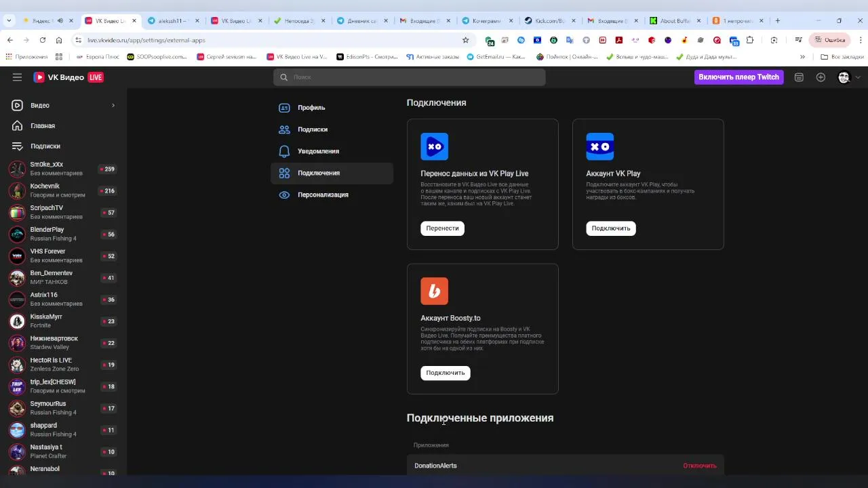Click the browser home icon
The height and width of the screenshot is (488, 868).
point(59,40)
